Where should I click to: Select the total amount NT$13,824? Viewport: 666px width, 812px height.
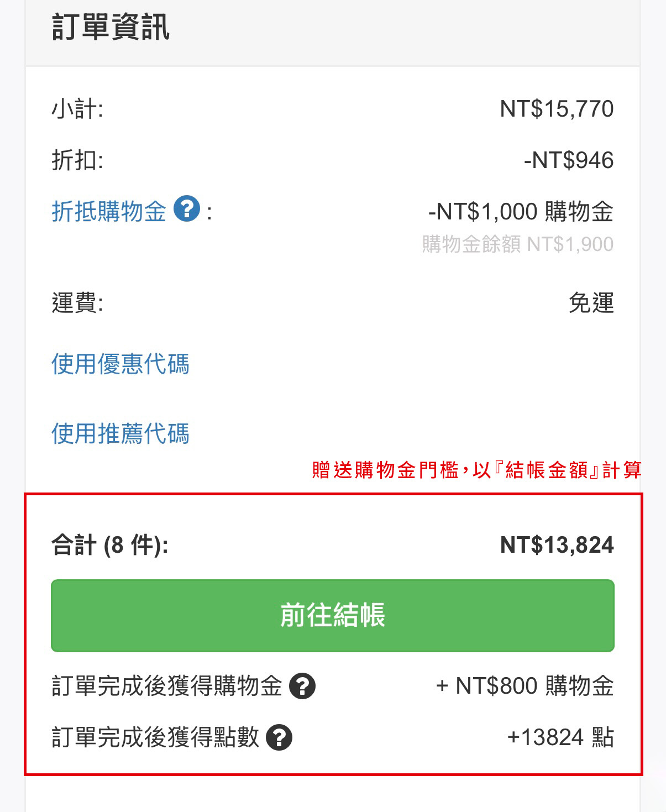[x=557, y=545]
